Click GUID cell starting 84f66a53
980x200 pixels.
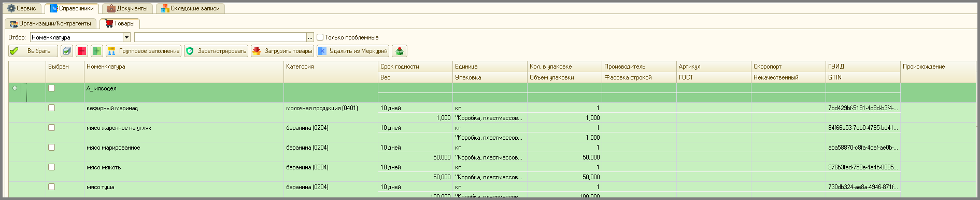click(x=863, y=128)
